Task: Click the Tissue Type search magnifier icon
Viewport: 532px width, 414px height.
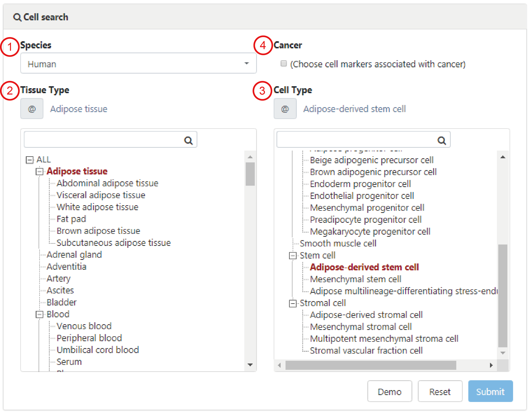Action: pyautogui.click(x=188, y=140)
